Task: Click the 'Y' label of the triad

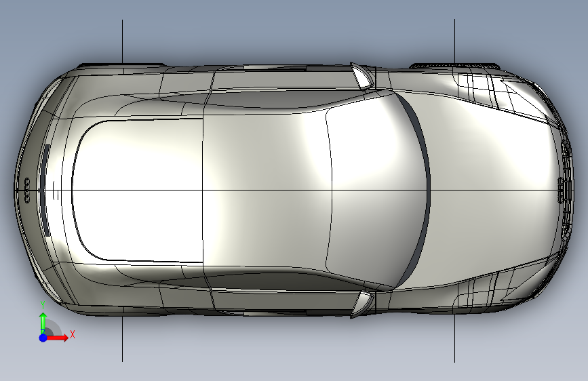Action: coord(43,305)
